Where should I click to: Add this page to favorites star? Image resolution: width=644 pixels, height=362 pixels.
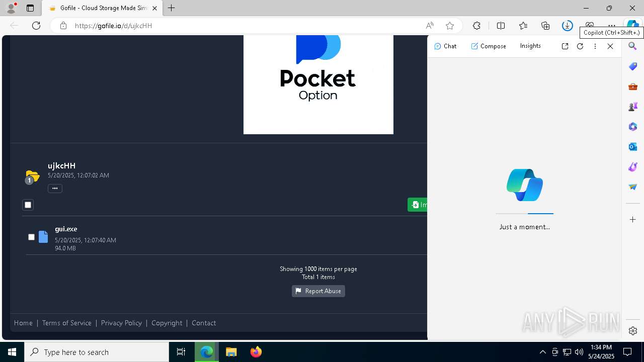pos(450,26)
